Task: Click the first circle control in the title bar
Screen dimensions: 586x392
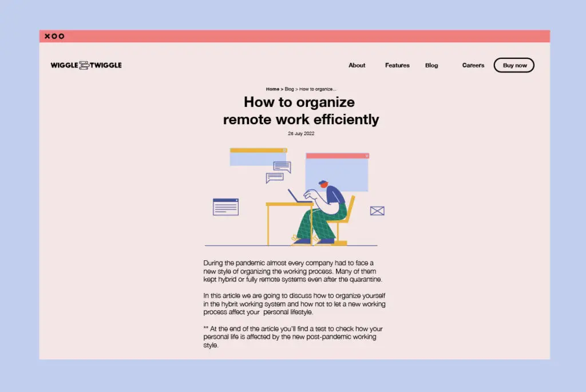Action: click(54, 36)
